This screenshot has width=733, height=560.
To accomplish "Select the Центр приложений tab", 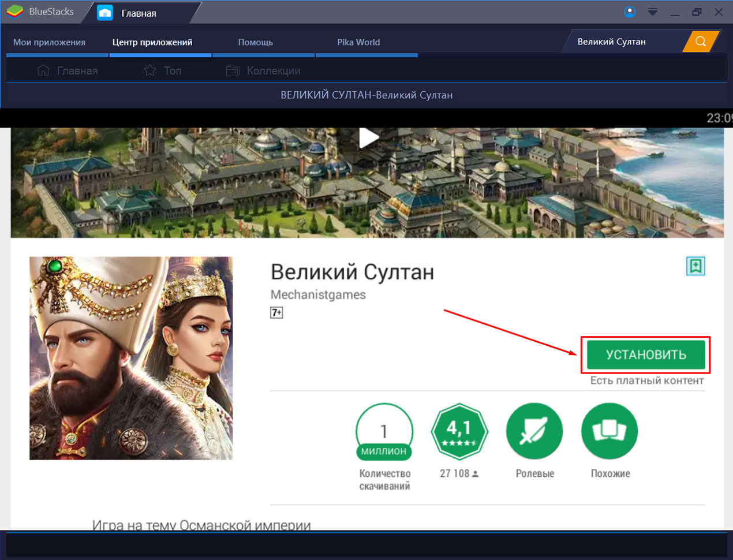I will pos(152,42).
